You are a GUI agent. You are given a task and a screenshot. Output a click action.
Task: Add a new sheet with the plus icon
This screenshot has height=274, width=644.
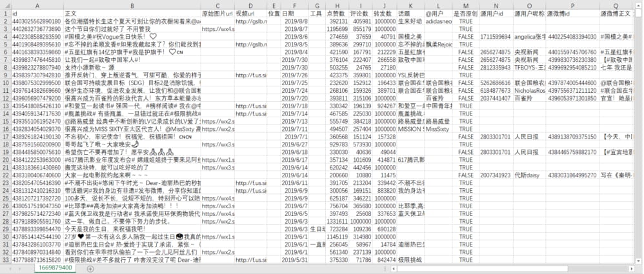[x=90, y=269]
